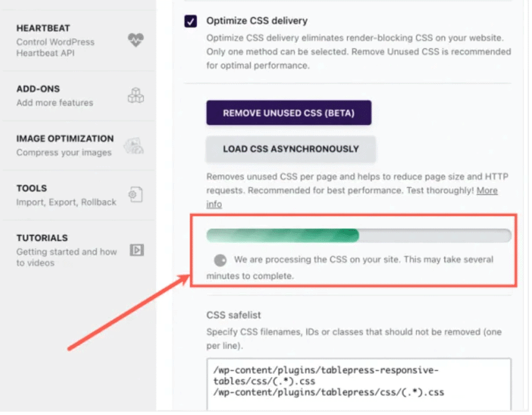The image size is (532, 415).
Task: Click the "We are processing the CSS" message
Action: tap(363, 260)
